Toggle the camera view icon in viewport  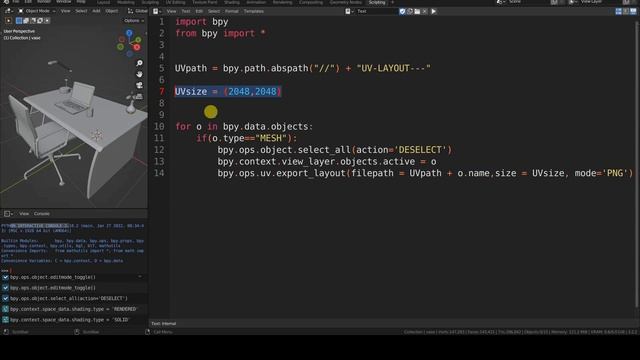click(x=140, y=85)
